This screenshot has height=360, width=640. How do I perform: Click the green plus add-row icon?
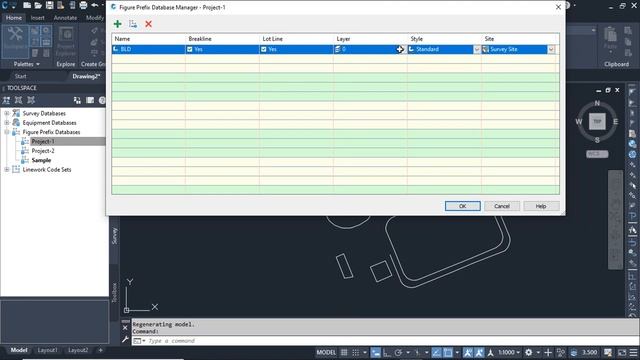point(118,24)
